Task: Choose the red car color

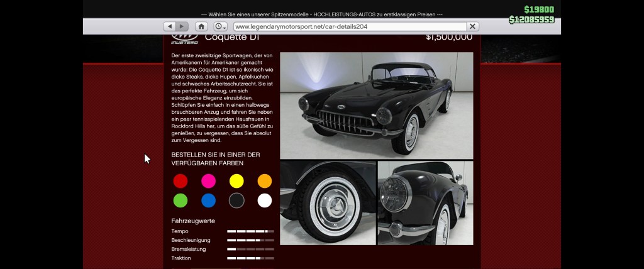Action: click(180, 181)
